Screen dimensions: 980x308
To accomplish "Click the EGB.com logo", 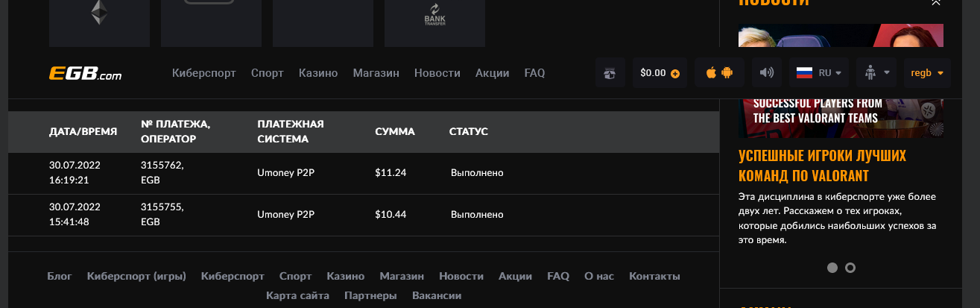I will tap(86, 73).
